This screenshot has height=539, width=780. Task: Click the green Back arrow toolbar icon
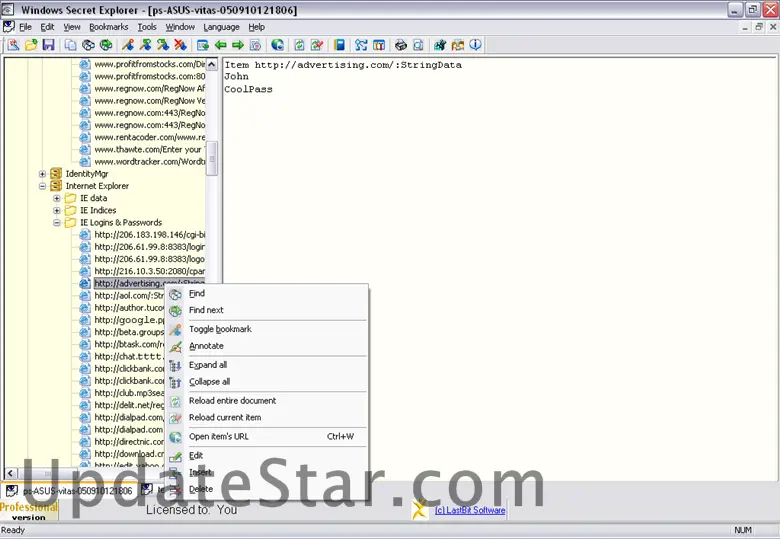[x=221, y=45]
